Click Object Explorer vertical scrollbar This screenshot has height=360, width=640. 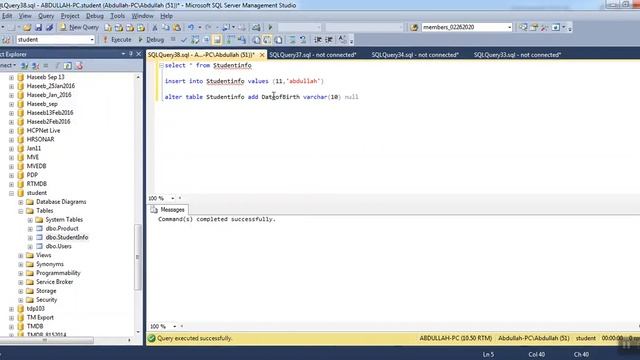coord(138,257)
